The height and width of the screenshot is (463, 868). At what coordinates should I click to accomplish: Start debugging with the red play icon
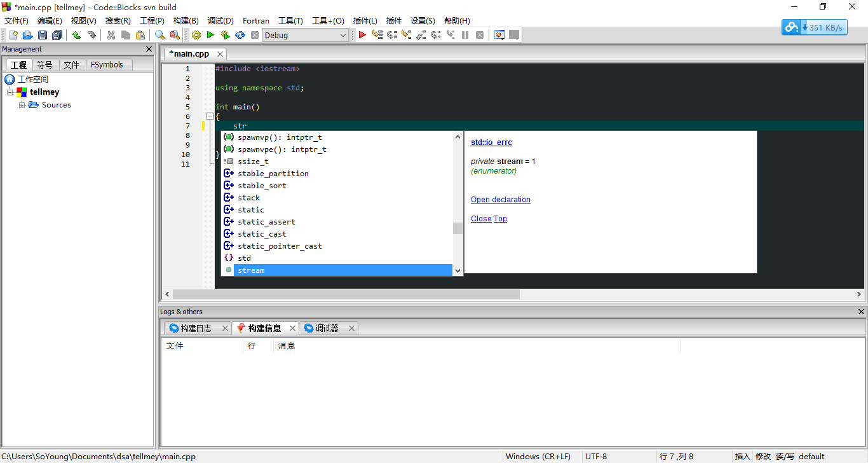(362, 36)
